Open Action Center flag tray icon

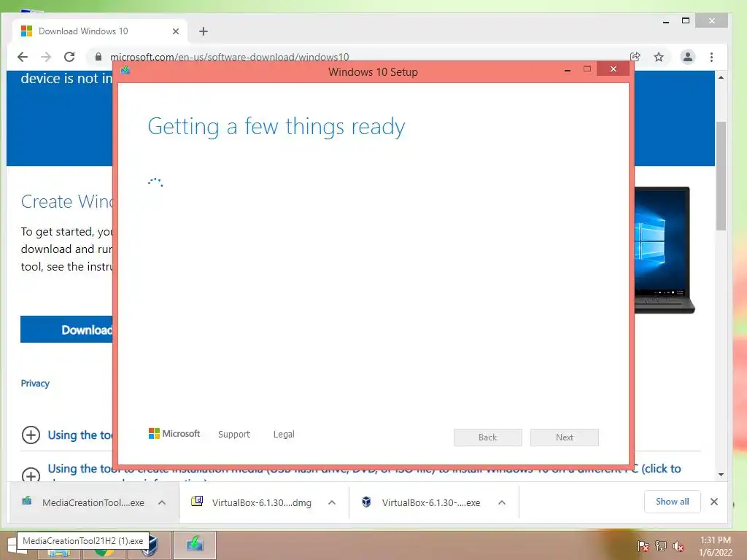click(x=643, y=545)
